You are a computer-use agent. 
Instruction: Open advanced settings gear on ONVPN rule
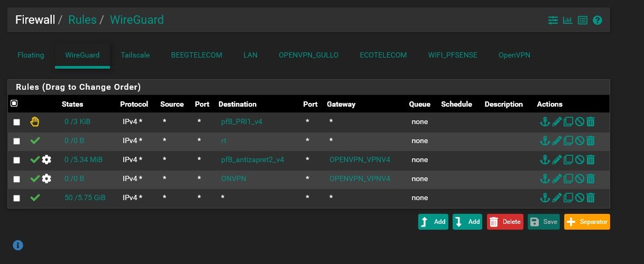47,179
